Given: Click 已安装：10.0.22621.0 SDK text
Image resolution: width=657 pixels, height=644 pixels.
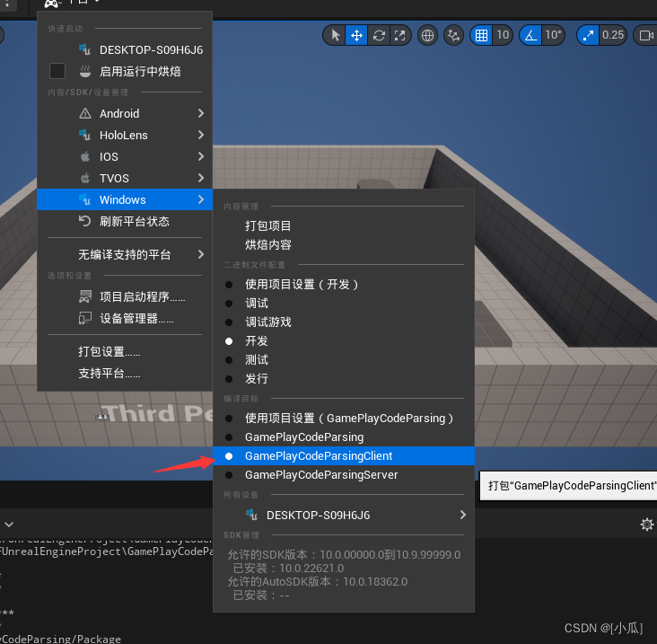Looking at the screenshot, I should click(288, 569).
